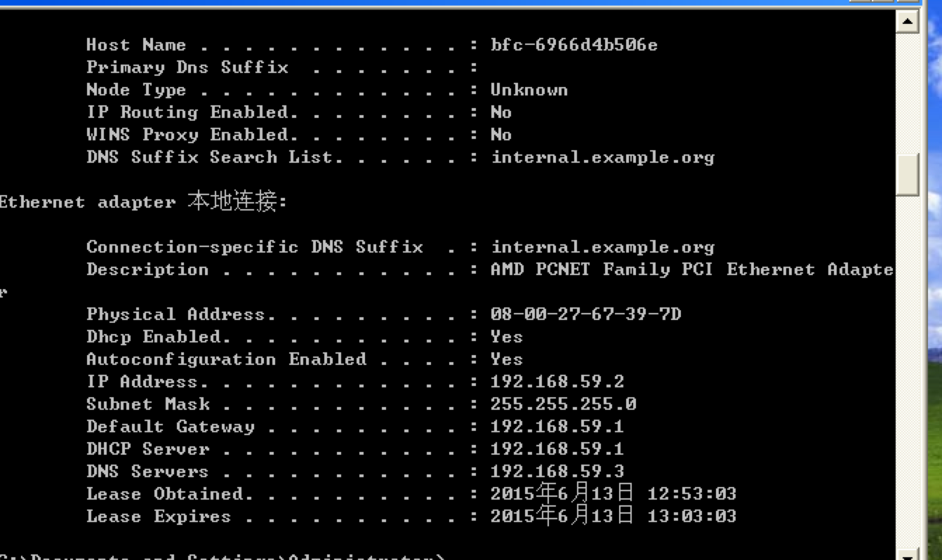Click the Lease Expires timestamp
Screen dimensions: 942x560
coord(613,516)
